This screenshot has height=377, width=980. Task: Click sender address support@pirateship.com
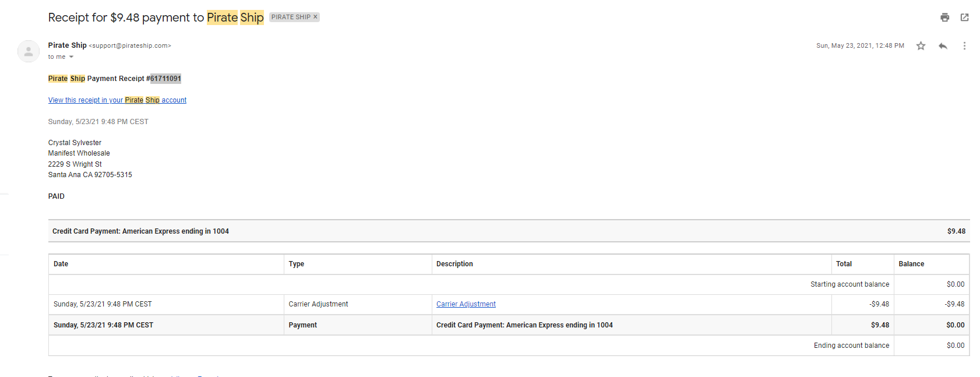tap(130, 45)
